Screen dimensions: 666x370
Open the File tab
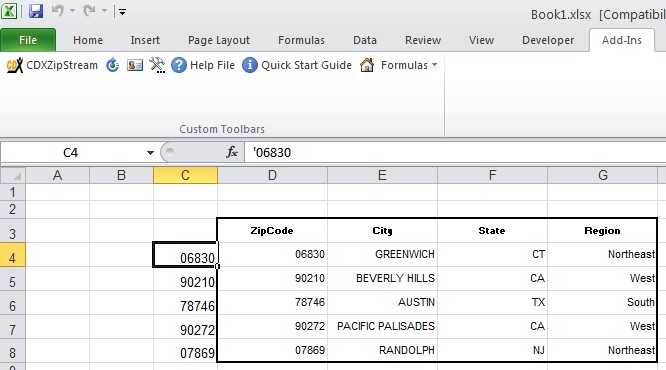click(x=28, y=40)
